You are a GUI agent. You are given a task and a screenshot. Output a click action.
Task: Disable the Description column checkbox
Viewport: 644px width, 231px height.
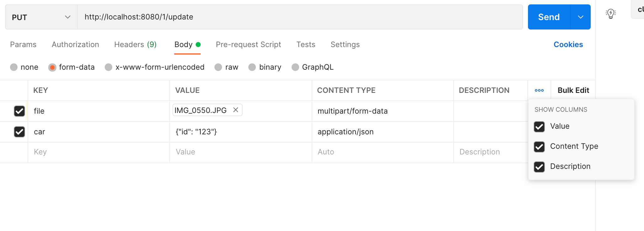539,167
